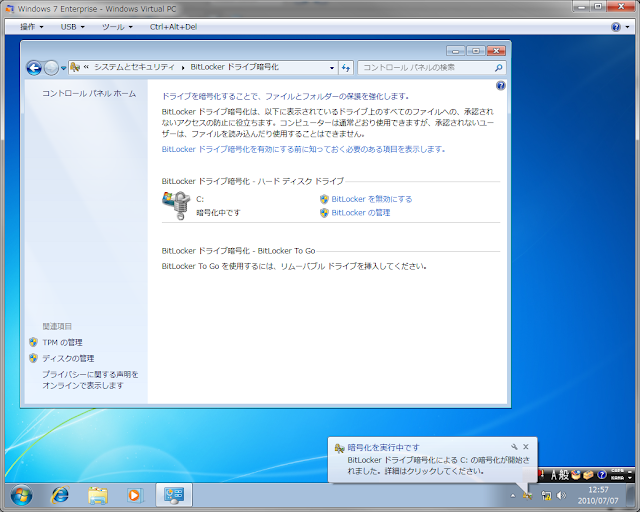This screenshot has height=512, width=640.
Task: Click the Control Panel taskbar button
Action: coord(174,495)
